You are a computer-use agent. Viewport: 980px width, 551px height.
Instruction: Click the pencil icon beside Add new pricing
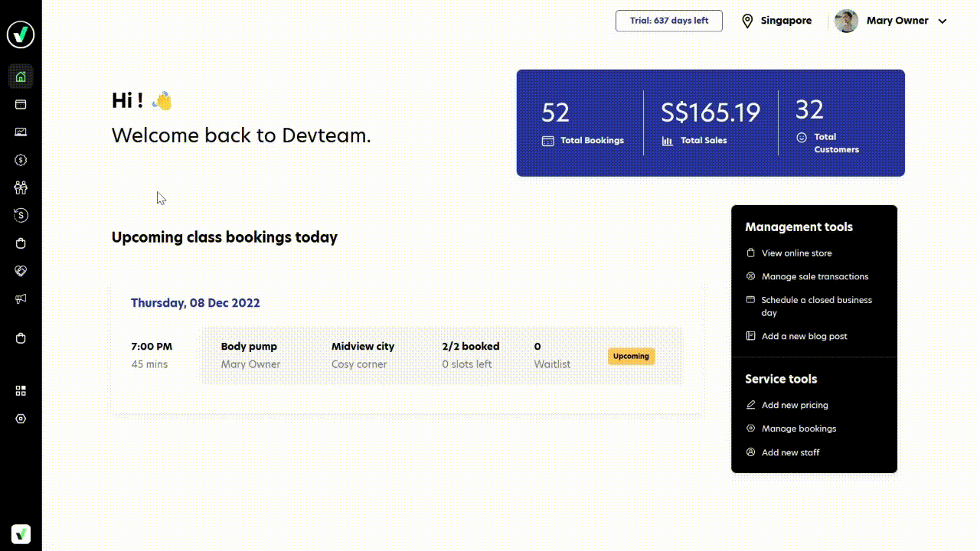750,405
